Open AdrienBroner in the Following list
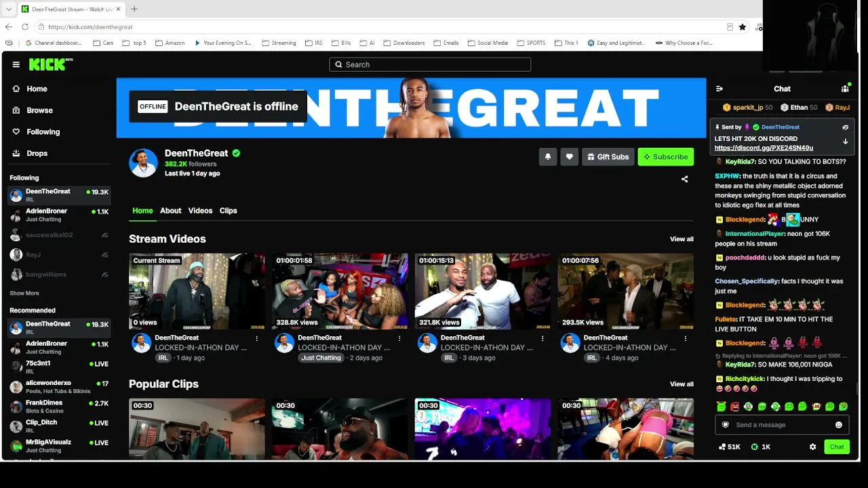The height and width of the screenshot is (488, 868). [x=59, y=216]
